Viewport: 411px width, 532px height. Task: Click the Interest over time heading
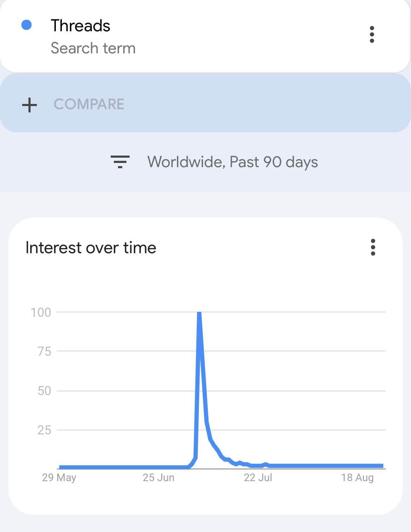[91, 248]
